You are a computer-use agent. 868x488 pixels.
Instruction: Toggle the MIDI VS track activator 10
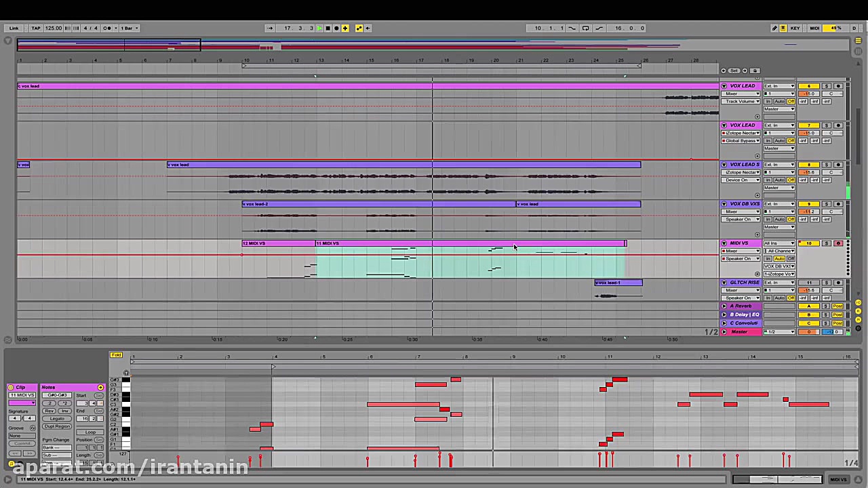(x=808, y=243)
